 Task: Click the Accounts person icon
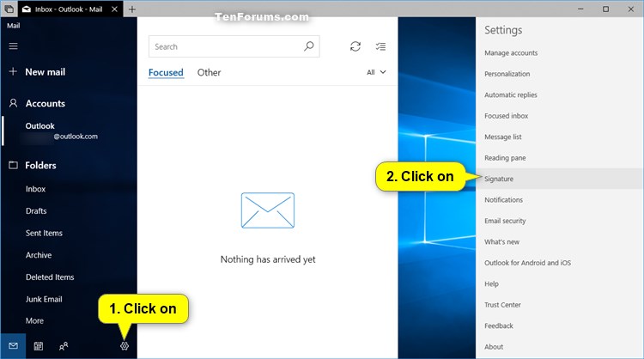point(13,103)
